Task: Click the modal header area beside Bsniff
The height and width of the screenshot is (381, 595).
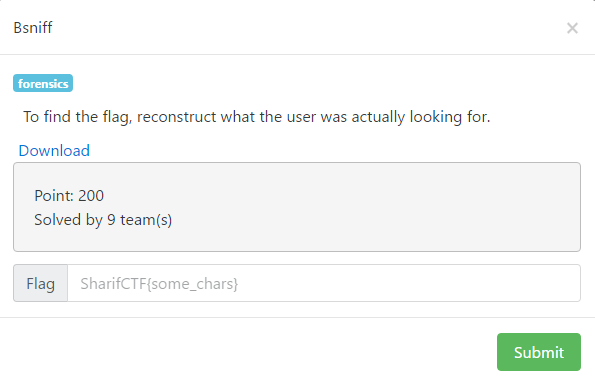Action: coord(304,28)
